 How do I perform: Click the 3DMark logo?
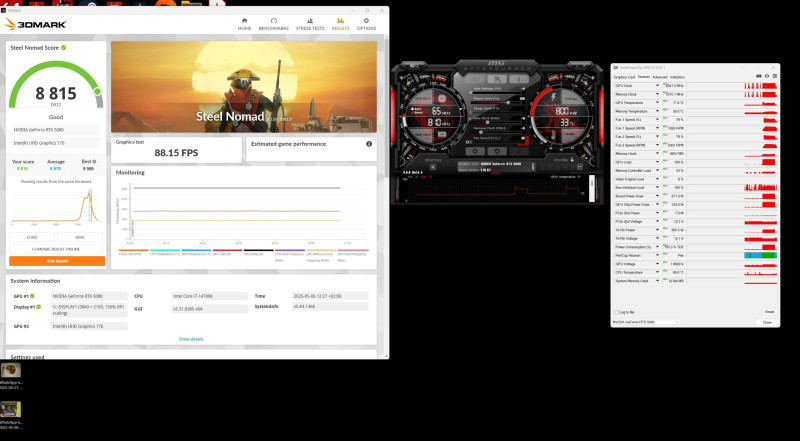point(35,23)
